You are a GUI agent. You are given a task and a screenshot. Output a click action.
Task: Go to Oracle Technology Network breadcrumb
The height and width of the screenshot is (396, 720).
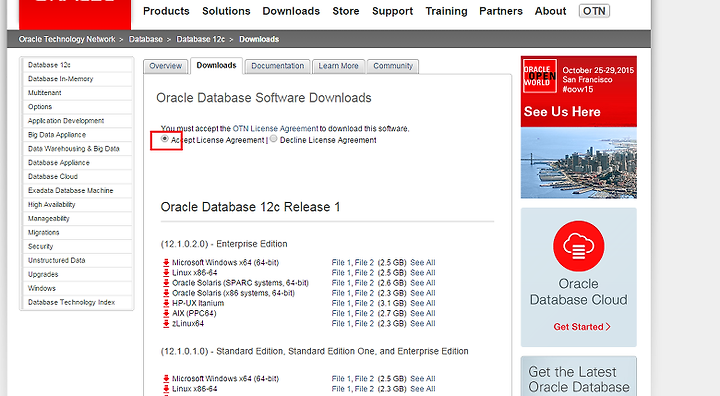tap(67, 40)
